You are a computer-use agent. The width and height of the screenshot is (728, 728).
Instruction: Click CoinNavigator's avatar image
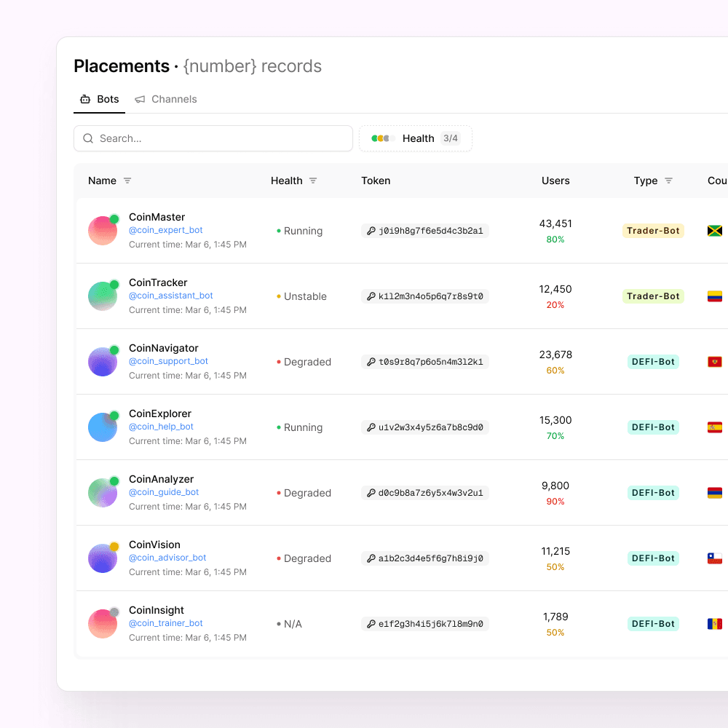point(103,361)
